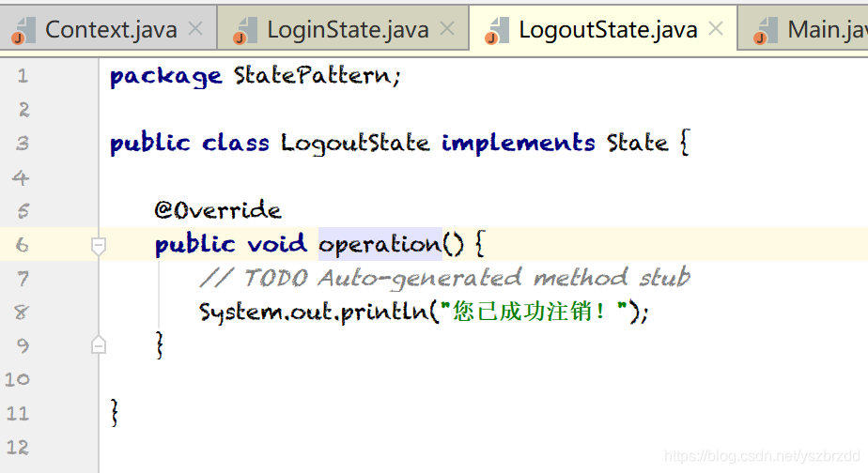Click the 'State' interface name on line 3

point(638,143)
